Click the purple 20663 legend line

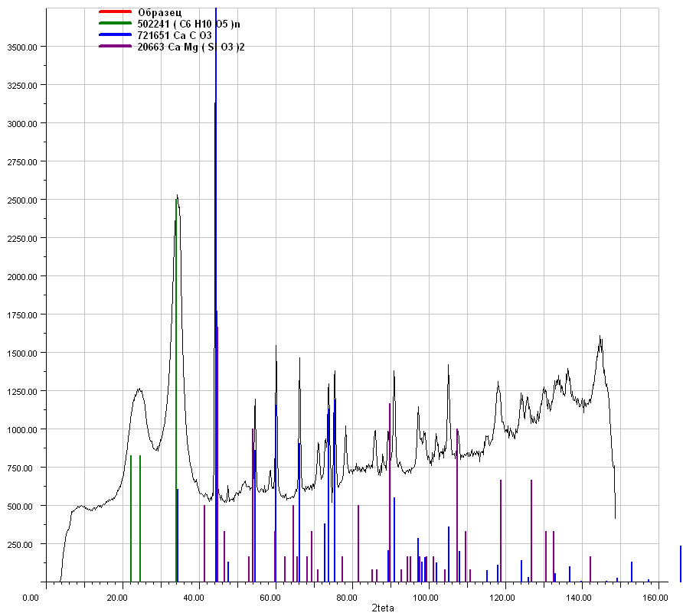tap(115, 46)
